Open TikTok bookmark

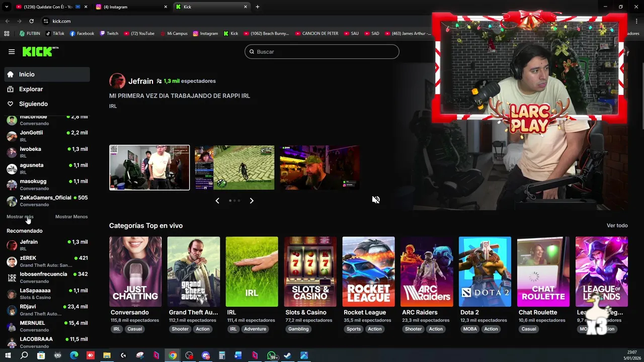tap(55, 34)
